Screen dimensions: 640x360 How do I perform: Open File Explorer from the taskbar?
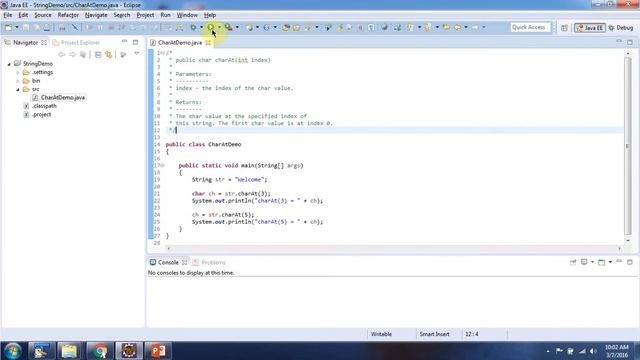point(69,351)
